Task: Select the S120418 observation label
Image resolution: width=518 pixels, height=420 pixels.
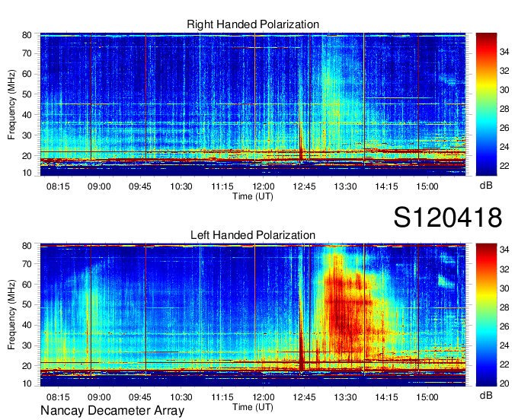Action: coord(448,218)
